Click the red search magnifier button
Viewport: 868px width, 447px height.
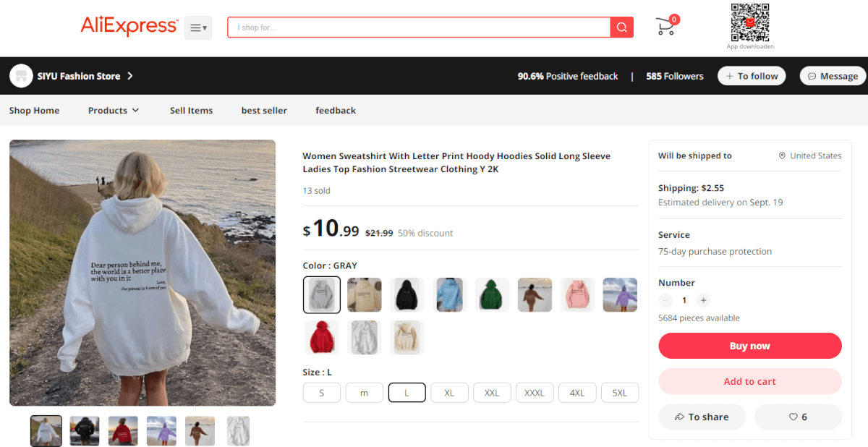[622, 27]
